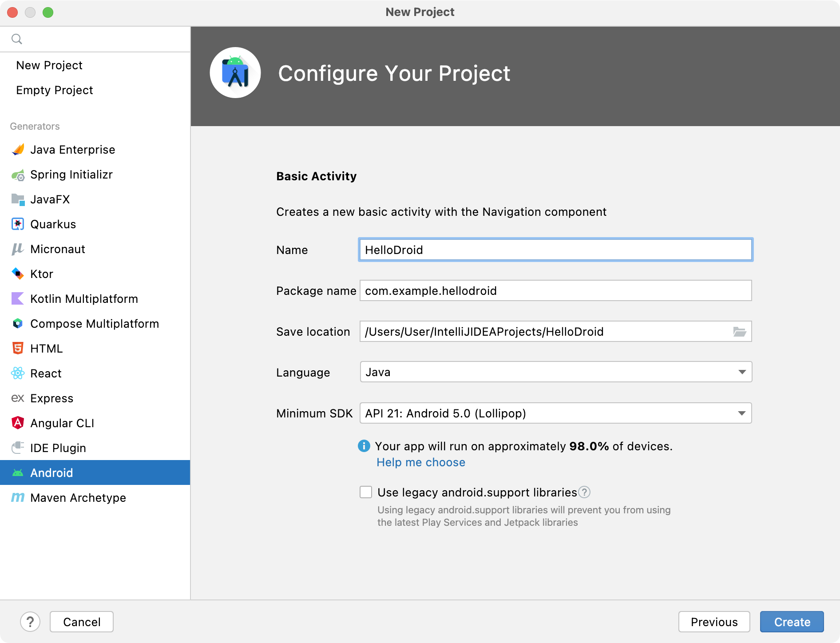This screenshot has width=840, height=643.
Task: Select New Project in the sidebar
Action: [95, 65]
